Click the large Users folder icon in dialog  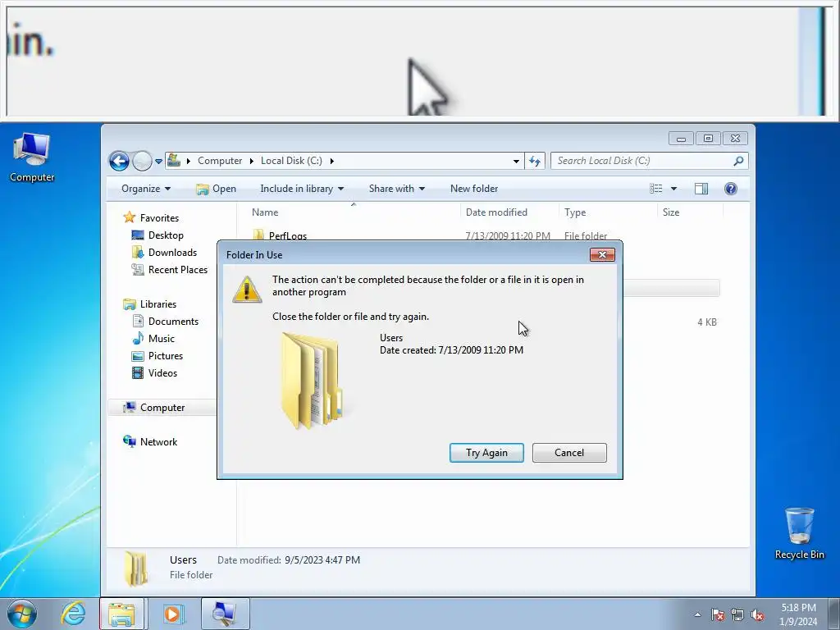click(312, 380)
